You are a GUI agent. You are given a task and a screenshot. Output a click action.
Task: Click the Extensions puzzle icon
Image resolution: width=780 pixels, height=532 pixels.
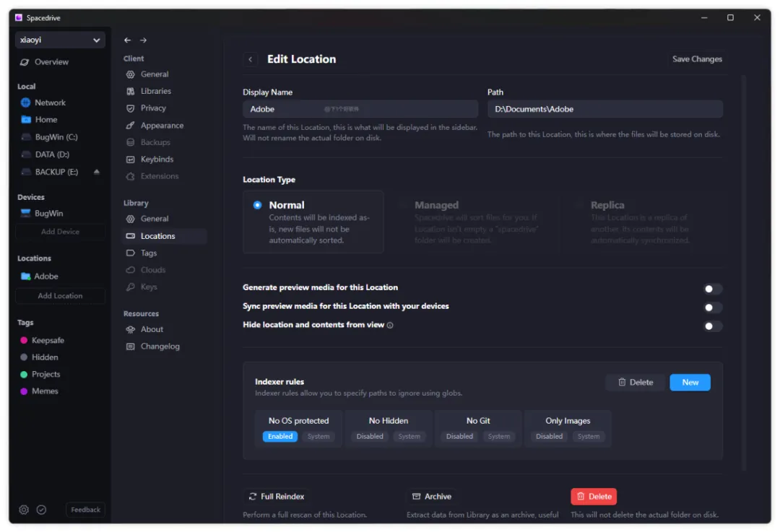(130, 176)
